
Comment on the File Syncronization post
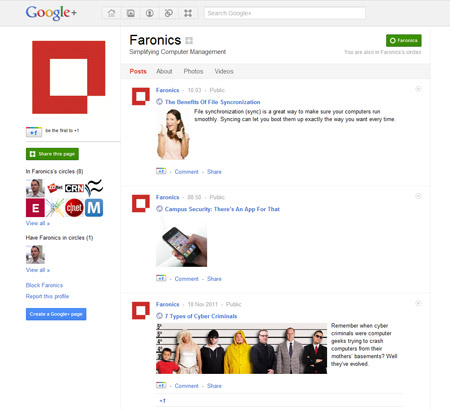186,172
